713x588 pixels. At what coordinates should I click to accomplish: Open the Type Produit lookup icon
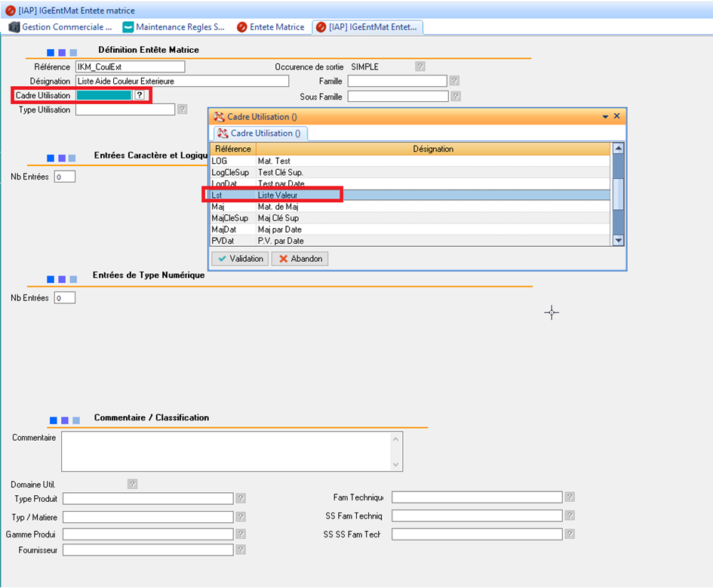[241, 498]
